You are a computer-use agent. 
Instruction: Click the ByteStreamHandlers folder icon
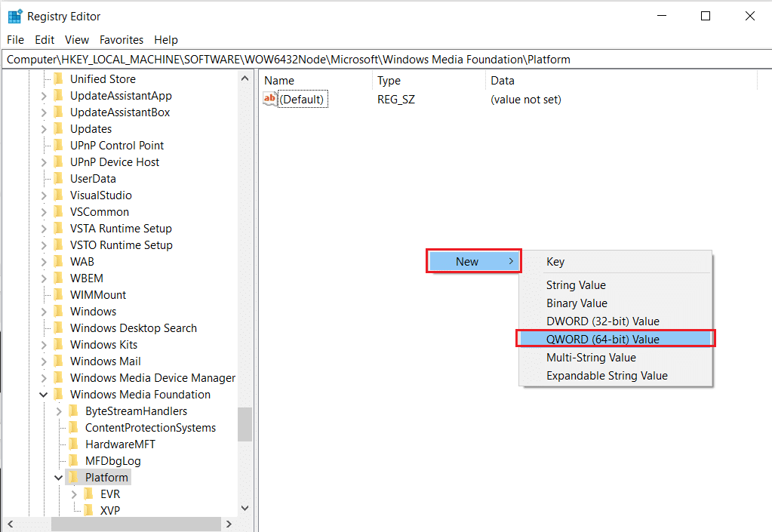click(73, 411)
